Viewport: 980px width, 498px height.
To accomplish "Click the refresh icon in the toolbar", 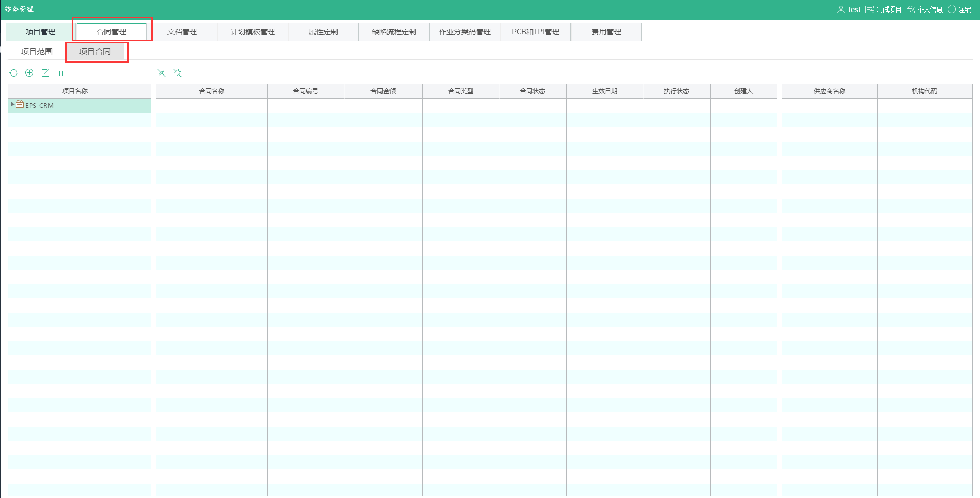I will pos(14,73).
